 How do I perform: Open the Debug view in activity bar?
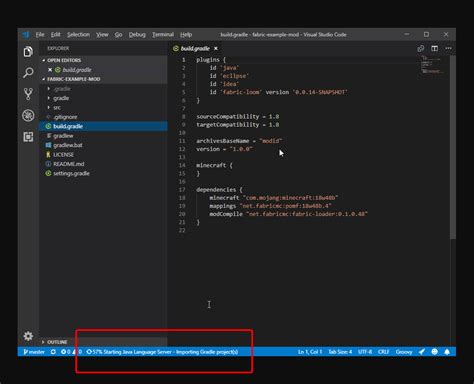[x=28, y=115]
